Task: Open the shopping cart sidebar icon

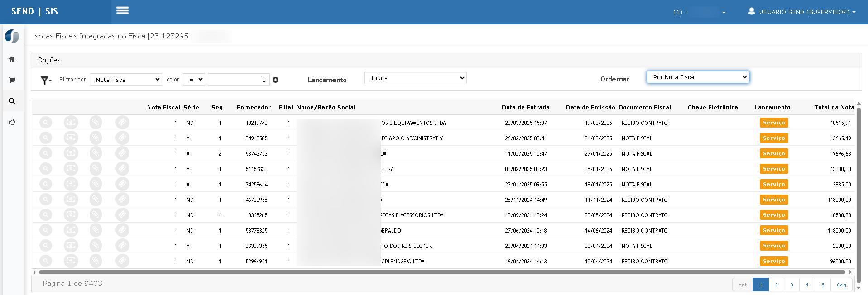Action: (x=12, y=80)
